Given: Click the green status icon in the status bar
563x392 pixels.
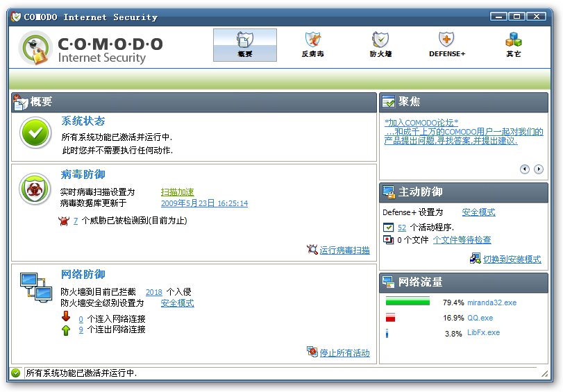Looking at the screenshot, I should pos(15,373).
